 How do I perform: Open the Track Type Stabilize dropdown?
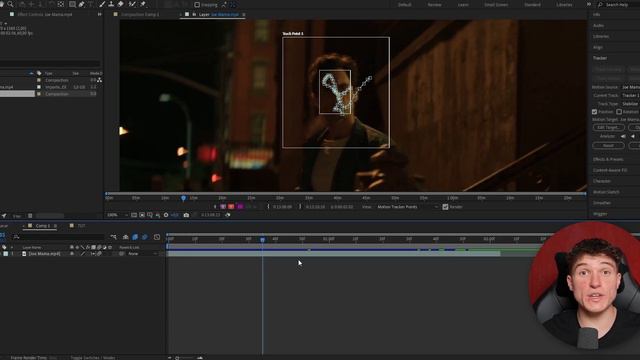631,104
